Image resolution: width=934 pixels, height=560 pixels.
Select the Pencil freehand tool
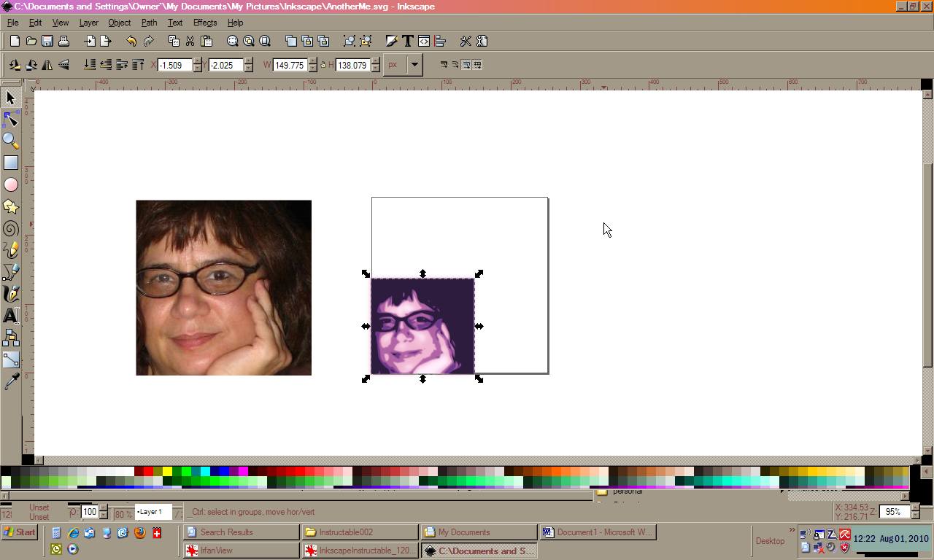pyautogui.click(x=10, y=250)
